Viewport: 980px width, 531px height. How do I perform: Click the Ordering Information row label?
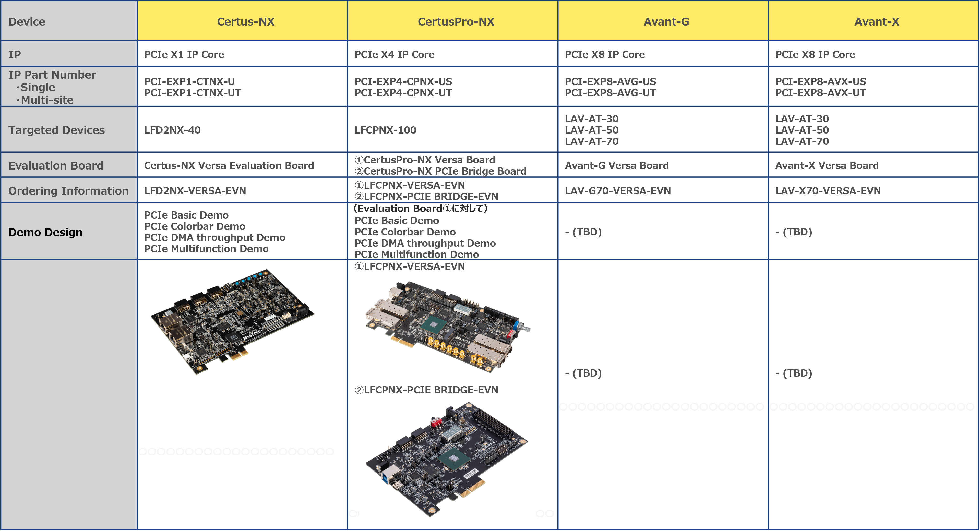click(x=68, y=190)
